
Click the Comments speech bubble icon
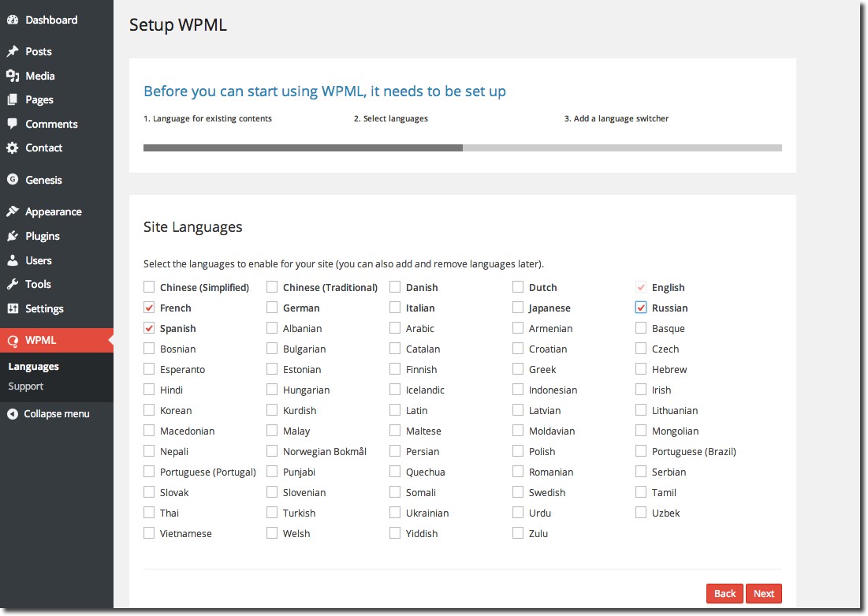click(x=13, y=124)
